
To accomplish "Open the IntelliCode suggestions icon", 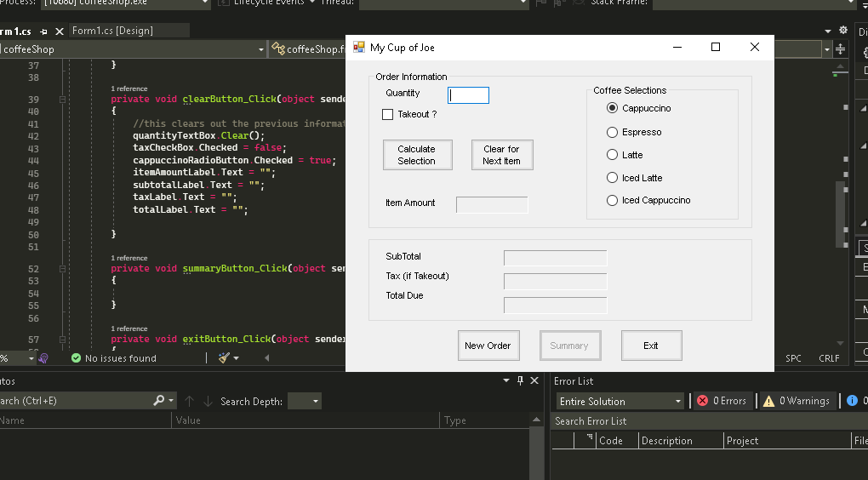I will 43,358.
